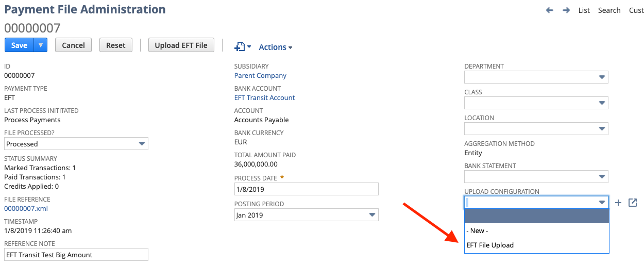Open the new record document icon menu
Image resolution: width=644 pixels, height=265 pixels.
click(x=242, y=47)
